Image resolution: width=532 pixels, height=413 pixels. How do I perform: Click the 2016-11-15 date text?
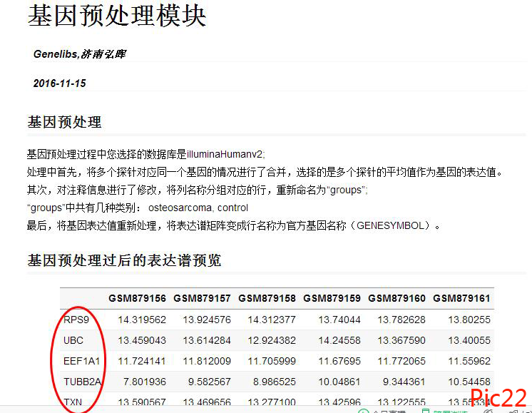(59, 83)
